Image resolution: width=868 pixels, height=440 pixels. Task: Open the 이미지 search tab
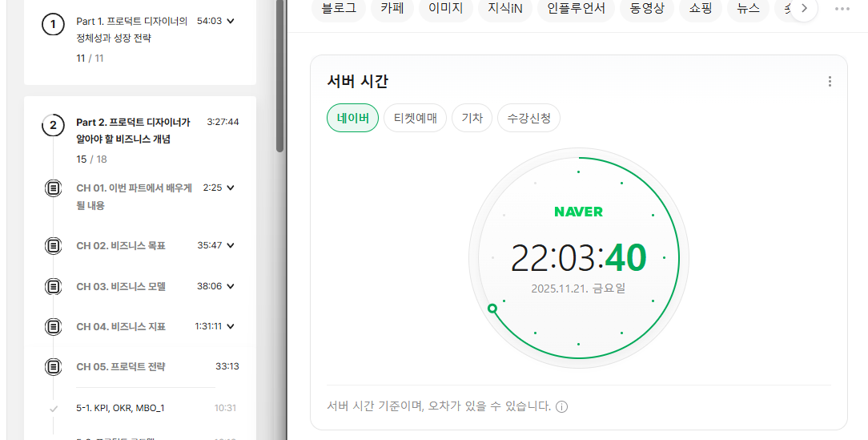coord(446,8)
